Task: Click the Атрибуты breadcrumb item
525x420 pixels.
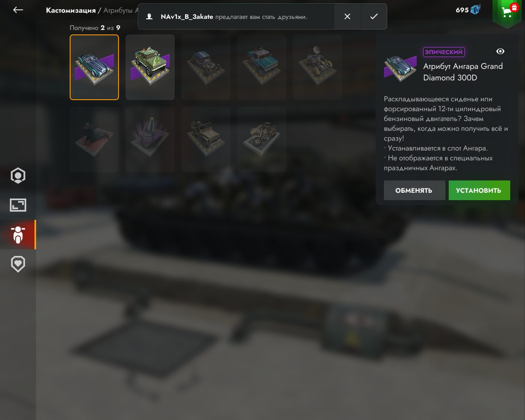Action: click(118, 10)
